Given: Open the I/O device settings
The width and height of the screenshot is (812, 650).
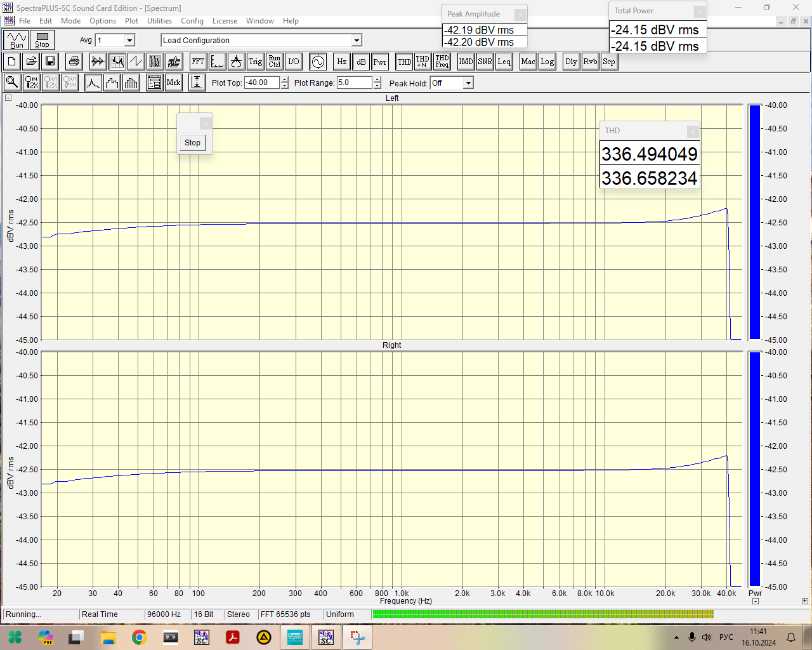Looking at the screenshot, I should point(293,62).
